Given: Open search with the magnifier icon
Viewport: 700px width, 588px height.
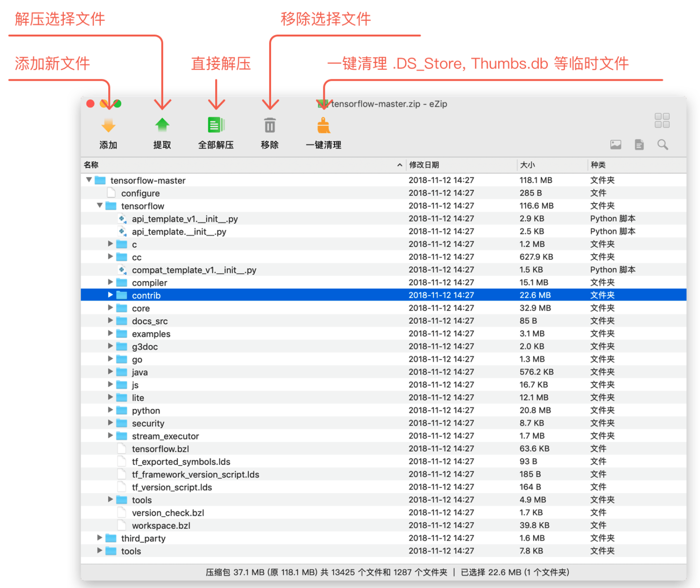Looking at the screenshot, I should tap(663, 145).
